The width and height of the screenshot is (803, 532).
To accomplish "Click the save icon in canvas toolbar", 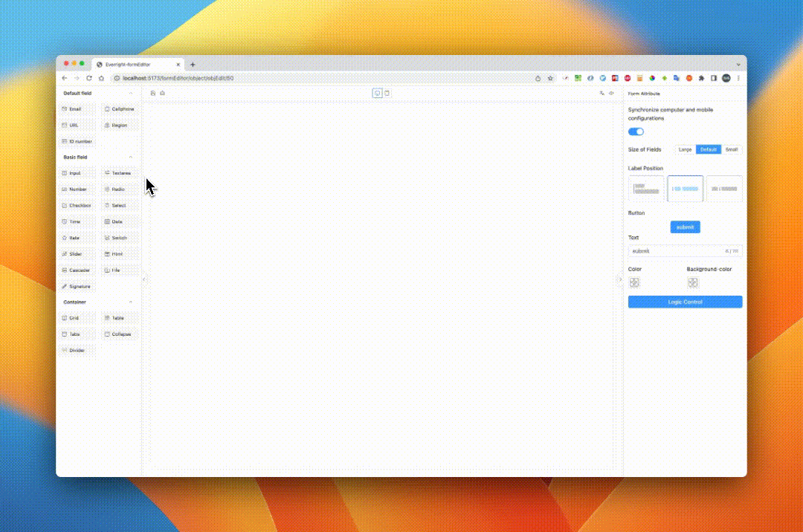I will (153, 93).
